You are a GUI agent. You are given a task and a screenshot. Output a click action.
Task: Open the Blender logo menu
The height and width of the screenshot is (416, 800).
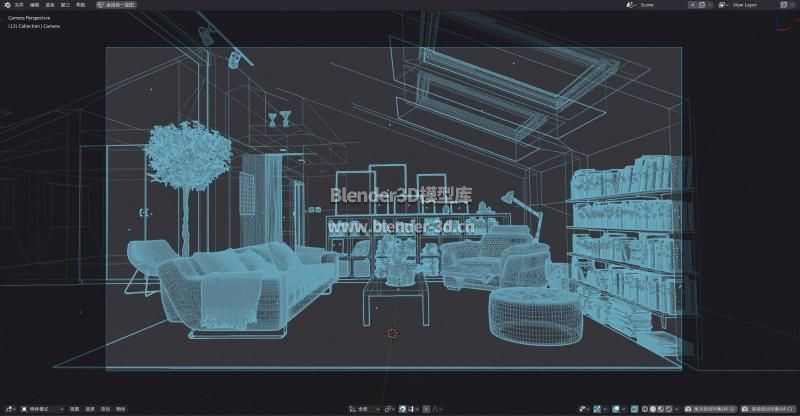[7, 5]
